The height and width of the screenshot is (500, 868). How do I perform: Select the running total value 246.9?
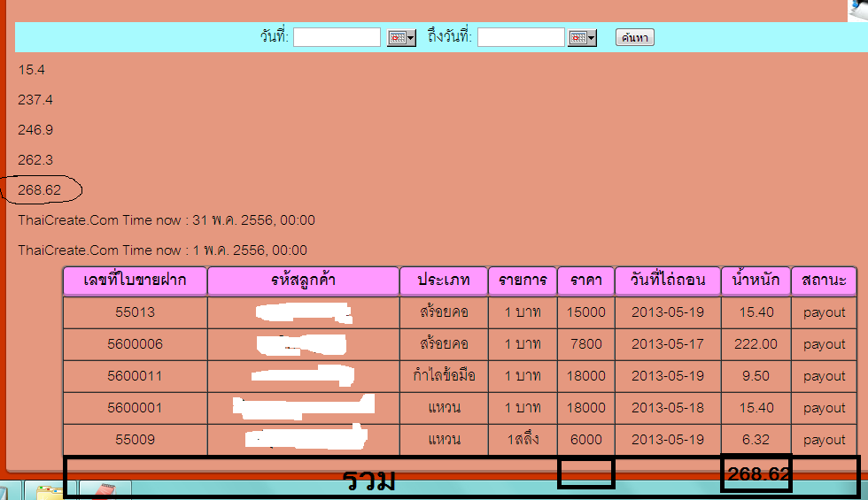pos(35,130)
